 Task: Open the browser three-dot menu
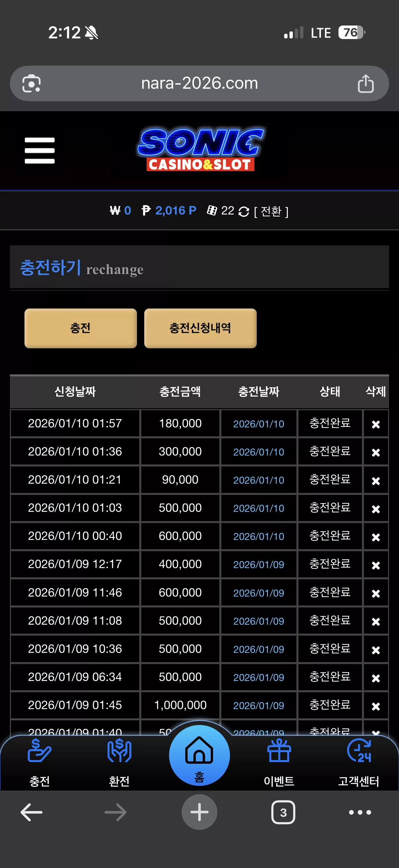coord(360,812)
